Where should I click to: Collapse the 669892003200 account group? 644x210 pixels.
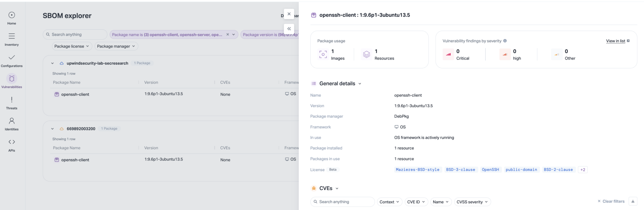(53, 129)
